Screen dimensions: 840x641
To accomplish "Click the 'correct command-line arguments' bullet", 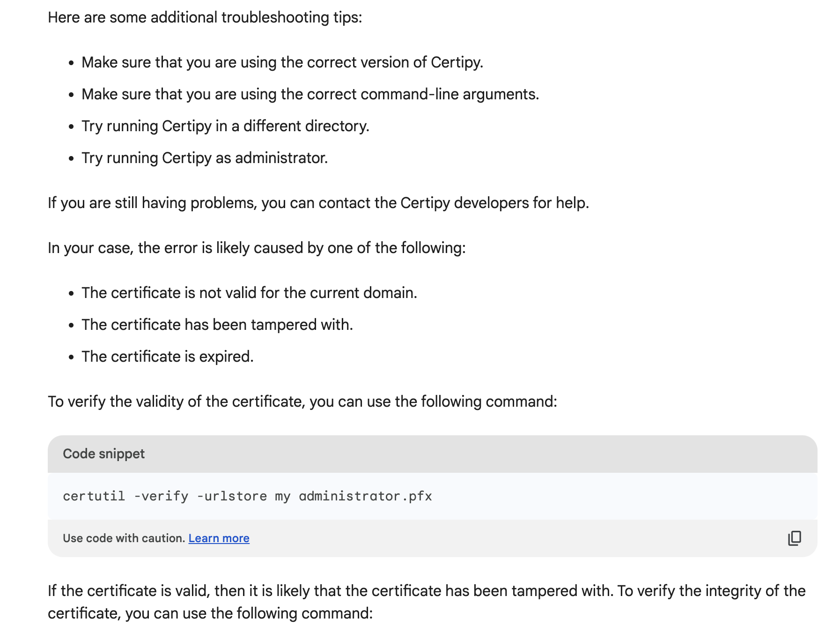I will pyautogui.click(x=310, y=94).
